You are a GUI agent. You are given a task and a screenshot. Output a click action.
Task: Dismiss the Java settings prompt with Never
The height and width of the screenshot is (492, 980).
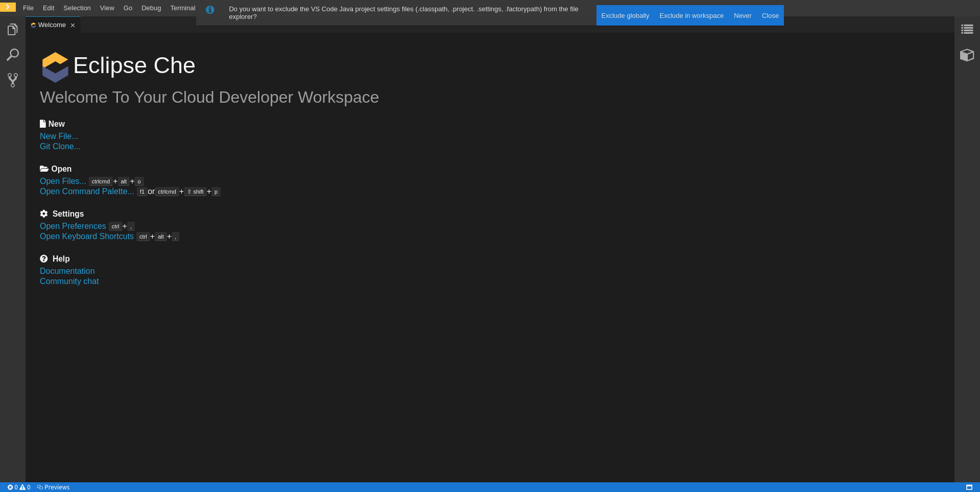(742, 15)
